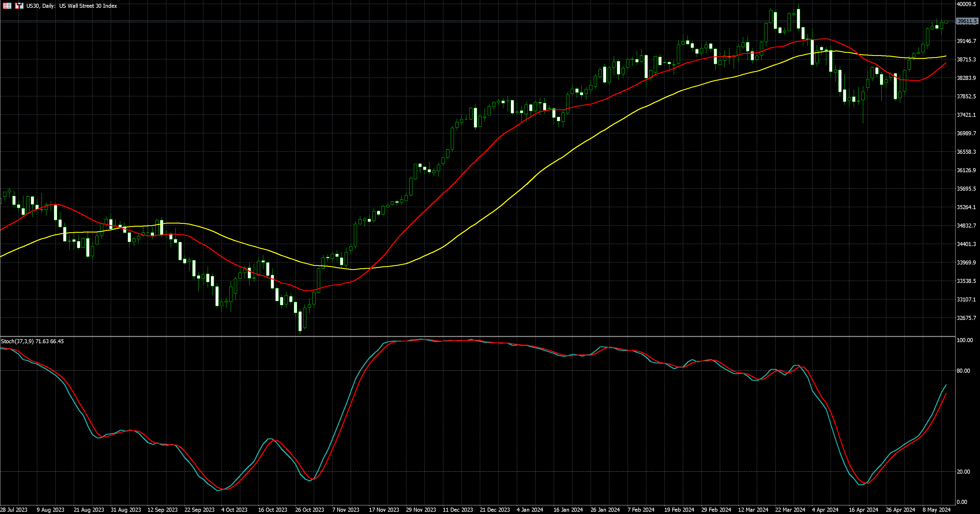Click the 35264.1 price axis label
The width and height of the screenshot is (980, 514).
[966, 207]
